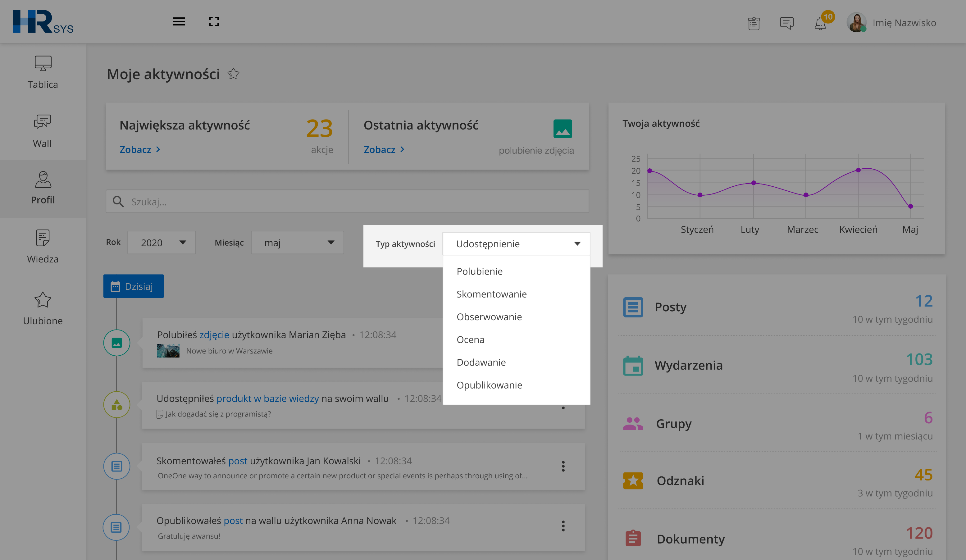Click the Maj data point on chart
966x560 pixels.
911,207
